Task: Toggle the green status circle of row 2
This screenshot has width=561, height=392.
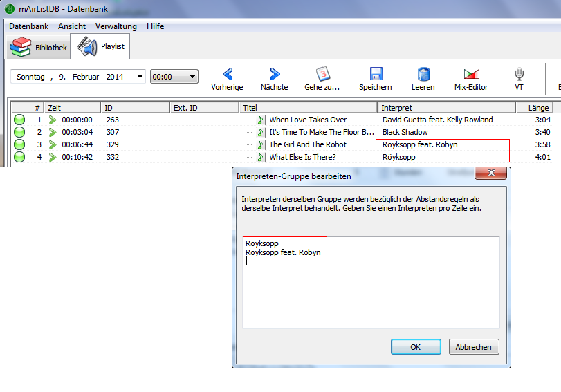Action: [x=19, y=132]
